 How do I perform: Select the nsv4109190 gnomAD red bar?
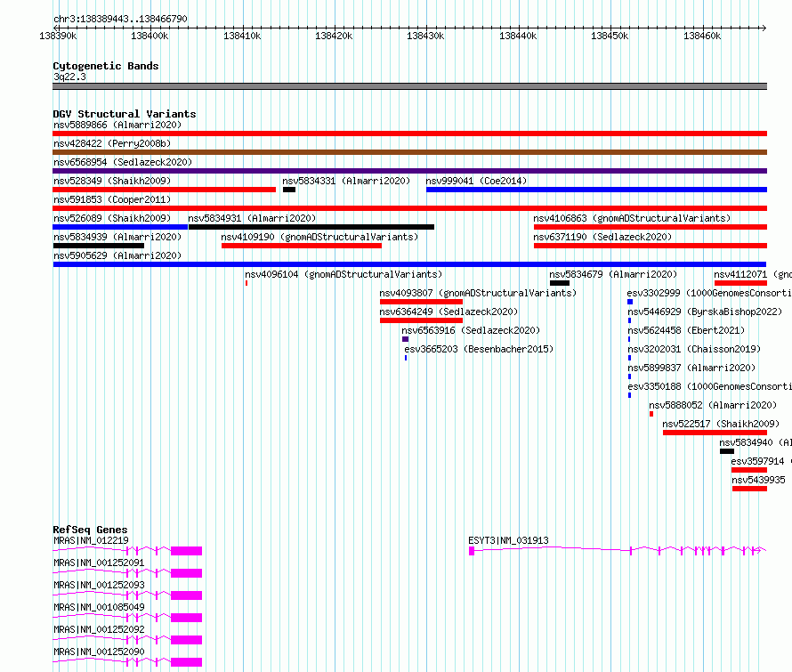pyautogui.click(x=302, y=246)
